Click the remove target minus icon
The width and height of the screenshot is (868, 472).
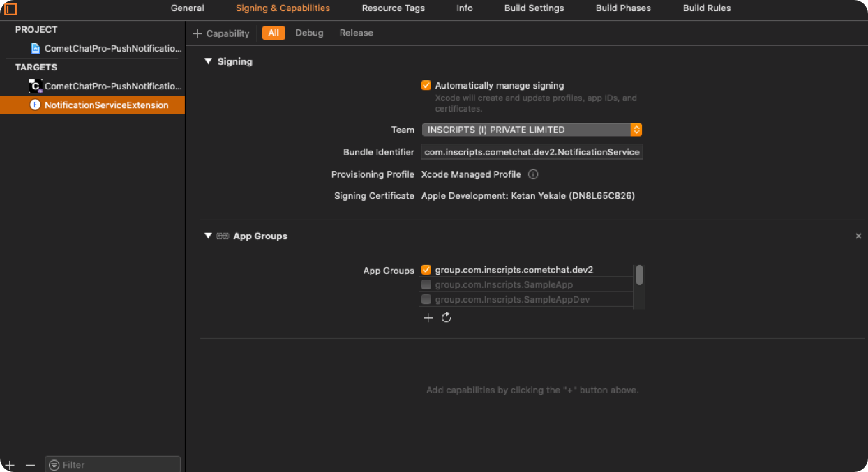[30, 465]
